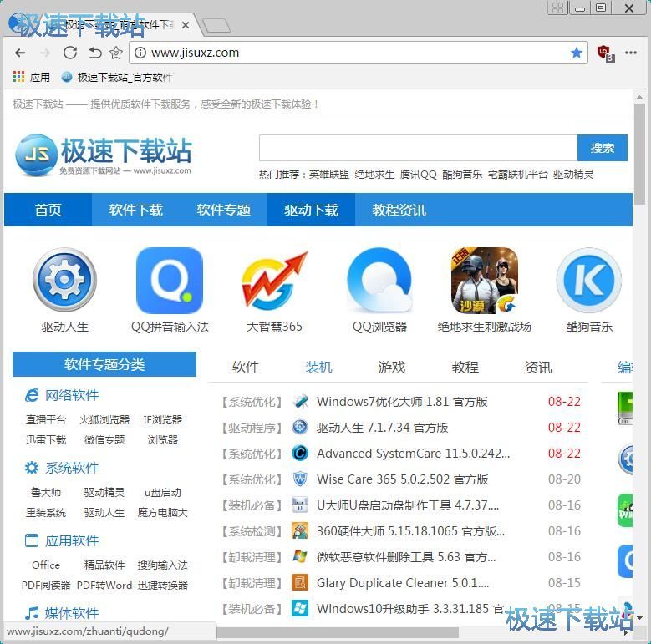651x644 pixels.
Task: Select the 首页 navigation tab
Action: coord(48,210)
